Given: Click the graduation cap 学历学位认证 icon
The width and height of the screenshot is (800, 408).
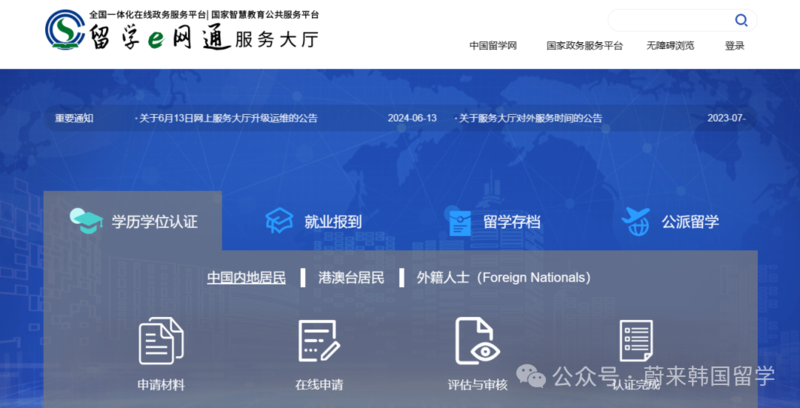Looking at the screenshot, I should click(87, 221).
